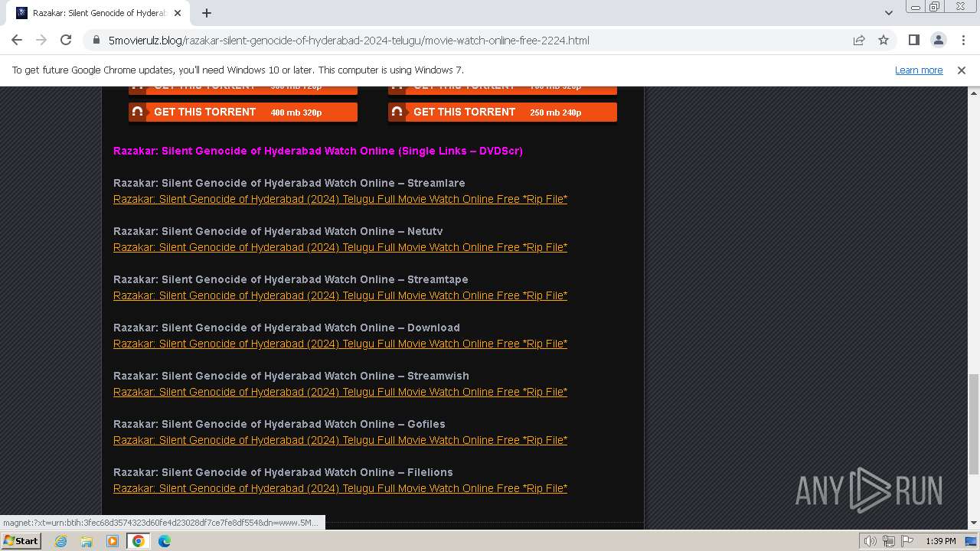Click magnet icon of 400 mb torrent

[137, 112]
